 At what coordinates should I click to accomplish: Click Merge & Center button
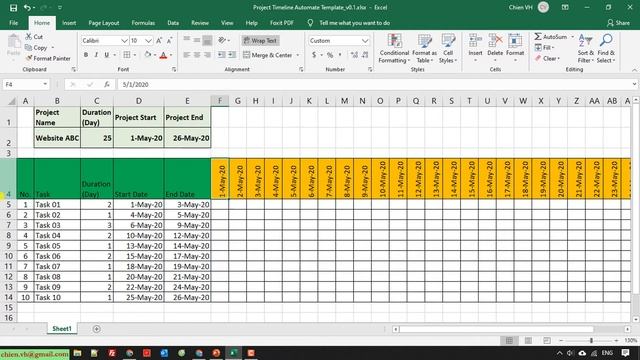pyautogui.click(x=268, y=55)
